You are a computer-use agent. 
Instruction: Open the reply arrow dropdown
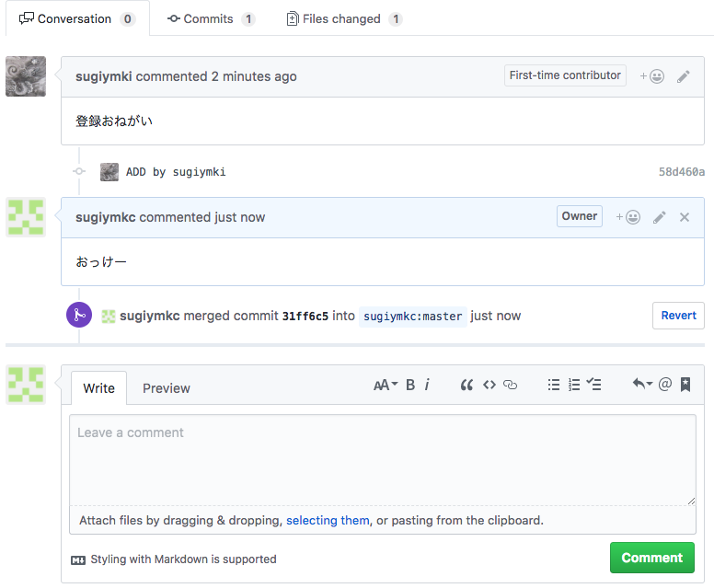click(x=641, y=385)
